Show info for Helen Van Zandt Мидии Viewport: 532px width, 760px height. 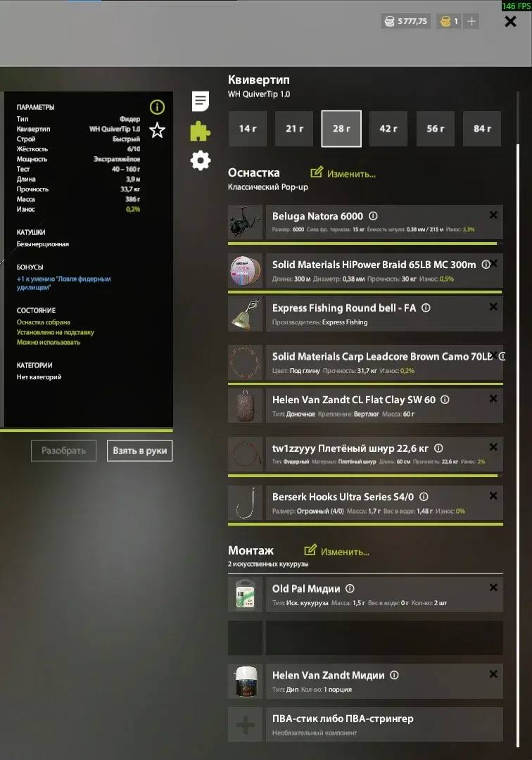(x=394, y=675)
